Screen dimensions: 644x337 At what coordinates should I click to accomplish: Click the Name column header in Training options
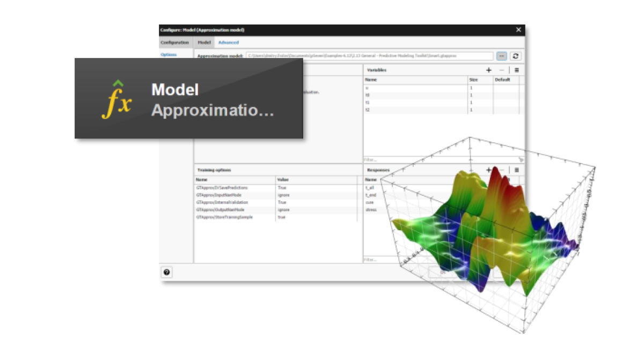(235, 180)
